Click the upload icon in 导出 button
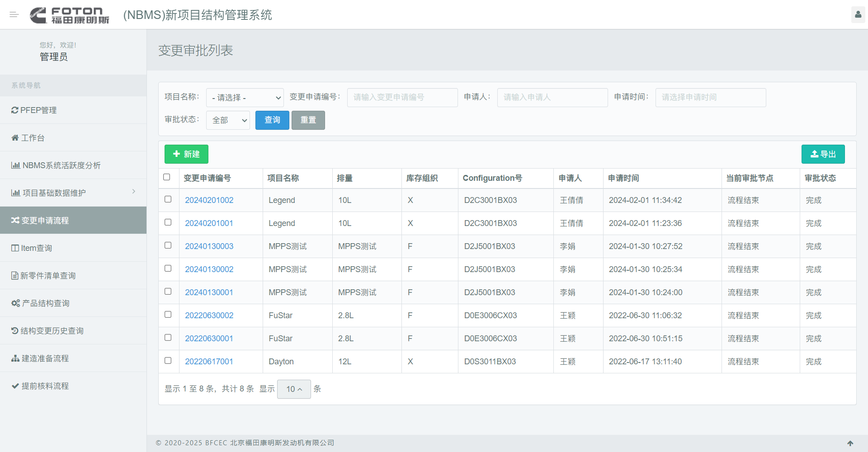The image size is (868, 452). point(814,154)
